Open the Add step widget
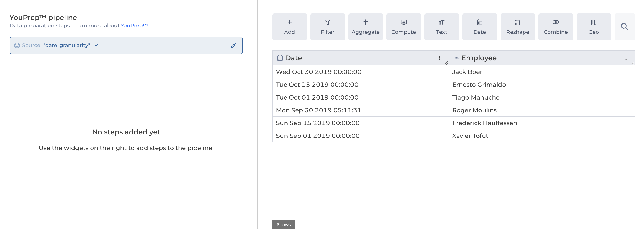 coord(289,27)
